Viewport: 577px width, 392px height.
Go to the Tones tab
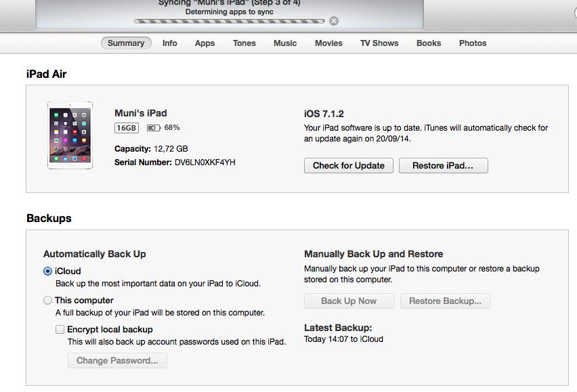click(x=244, y=43)
